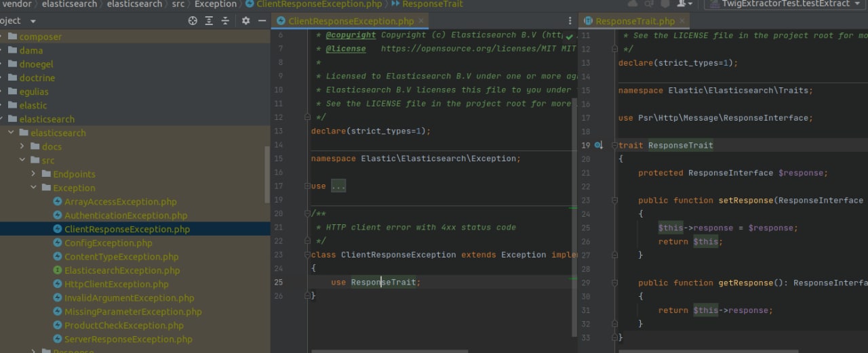The width and height of the screenshot is (868, 353).
Task: Open Project panel settings gear
Action: pos(245,21)
